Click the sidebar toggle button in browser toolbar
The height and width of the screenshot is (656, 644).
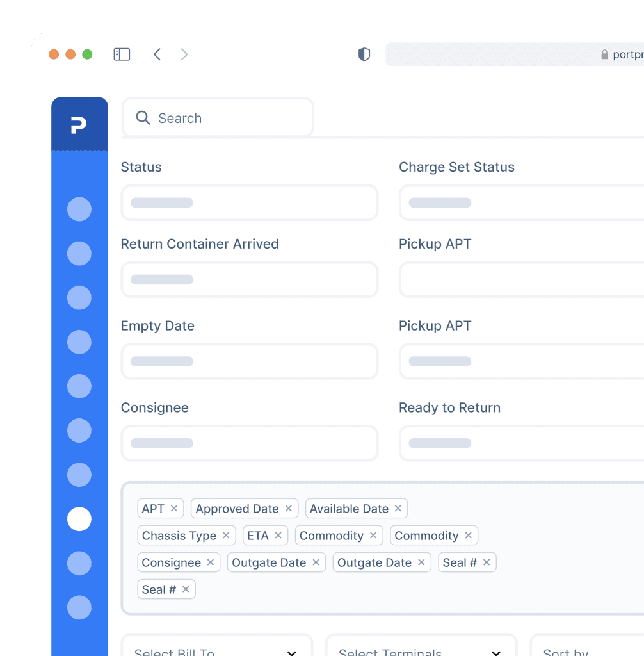point(122,54)
